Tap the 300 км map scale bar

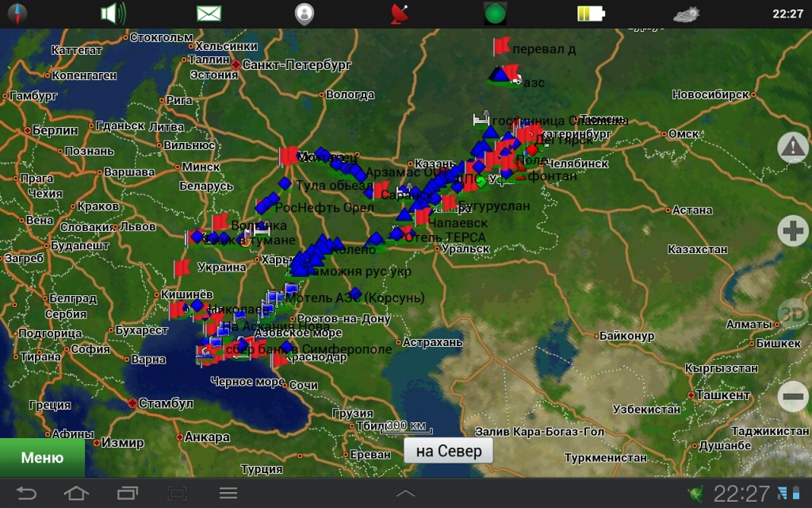point(408,427)
